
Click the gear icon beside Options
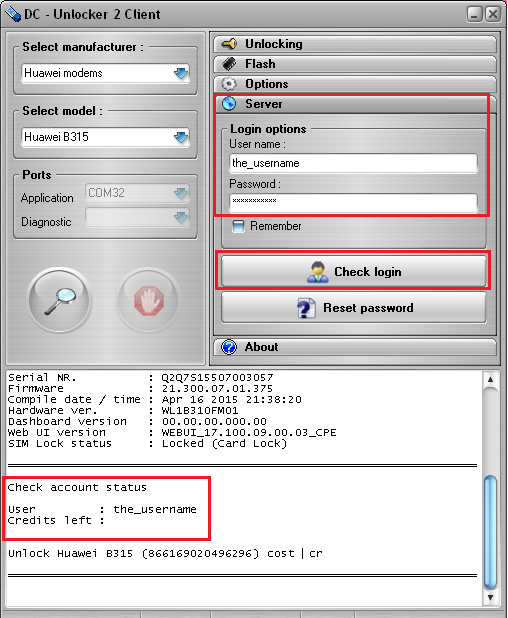(x=229, y=84)
